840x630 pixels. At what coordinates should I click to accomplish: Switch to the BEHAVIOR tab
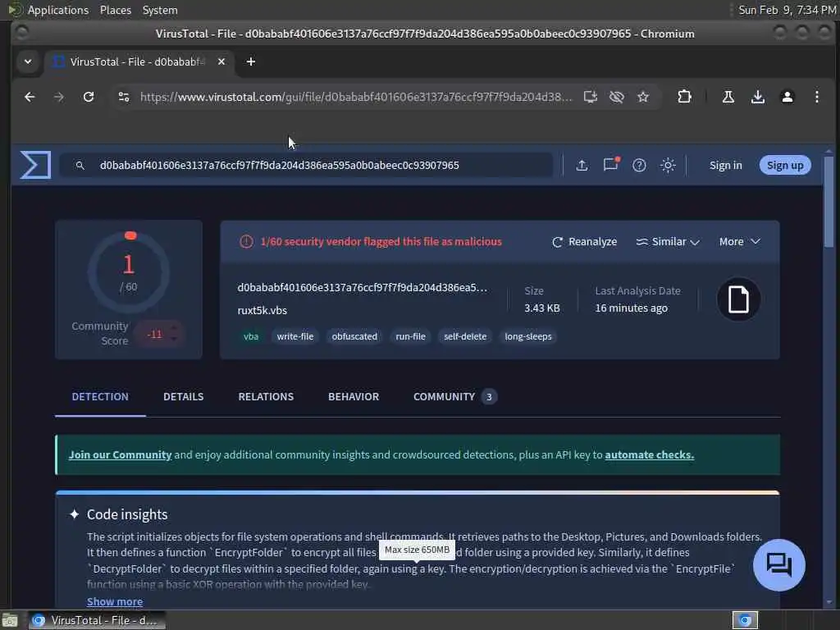click(x=354, y=397)
